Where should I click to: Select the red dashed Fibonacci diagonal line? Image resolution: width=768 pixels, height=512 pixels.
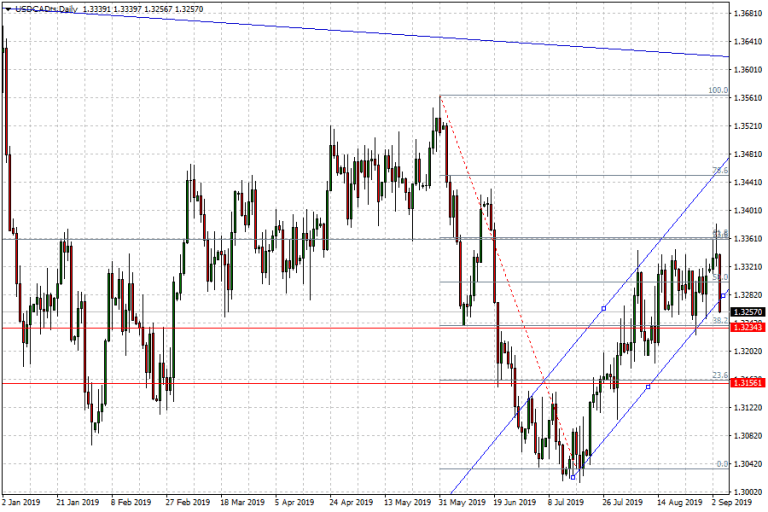pyautogui.click(x=500, y=271)
